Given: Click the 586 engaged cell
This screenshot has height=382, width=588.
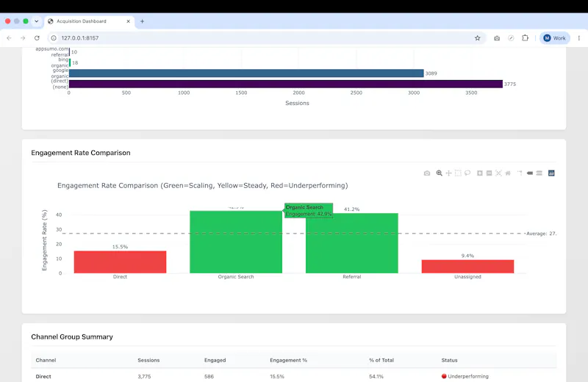Looking at the screenshot, I should point(209,376).
